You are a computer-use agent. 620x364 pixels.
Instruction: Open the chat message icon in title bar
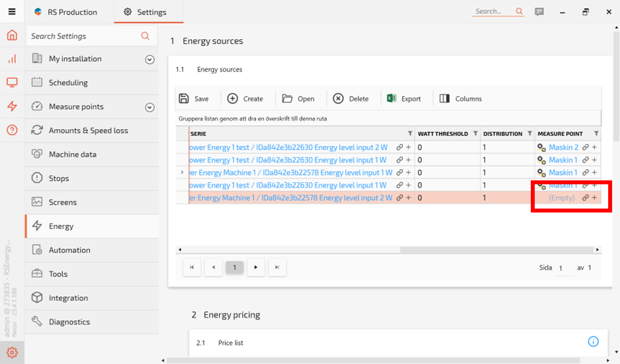click(539, 12)
